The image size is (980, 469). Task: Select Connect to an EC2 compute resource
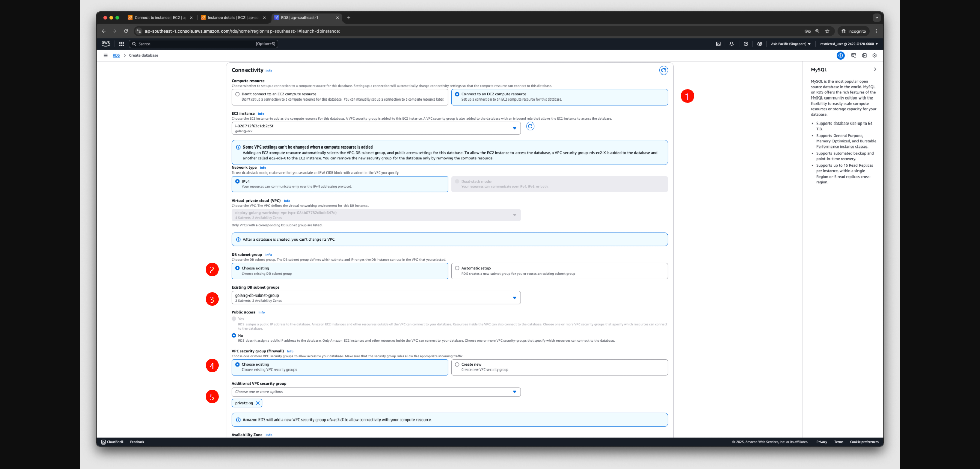[x=559, y=97]
